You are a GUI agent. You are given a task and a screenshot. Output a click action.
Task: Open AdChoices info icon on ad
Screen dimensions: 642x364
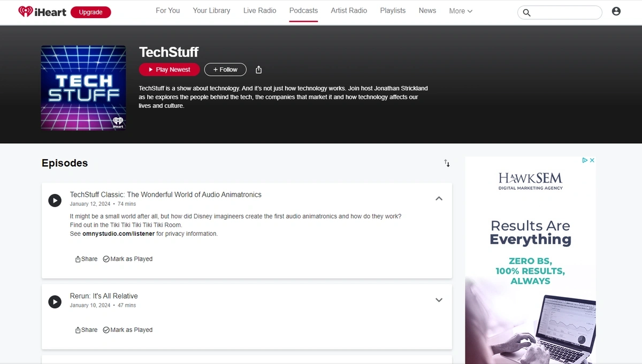[585, 160]
